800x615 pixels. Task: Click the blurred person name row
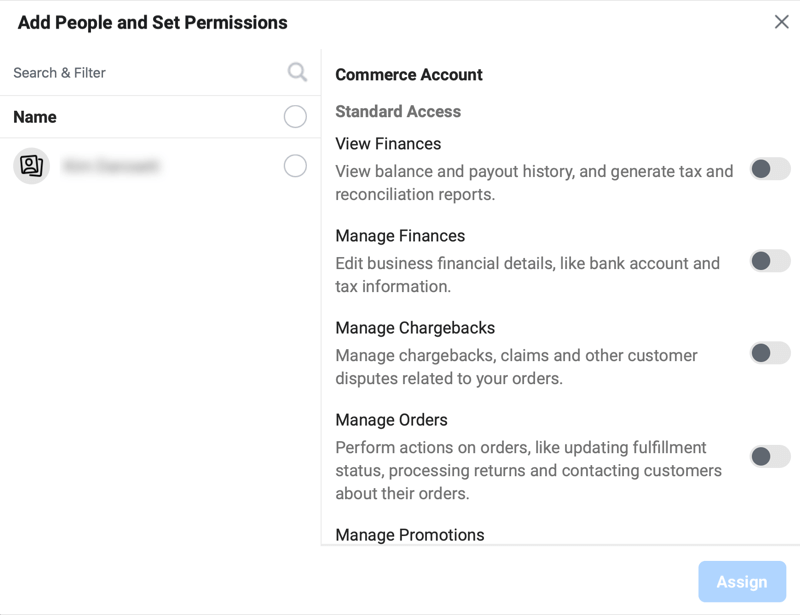click(x=160, y=166)
